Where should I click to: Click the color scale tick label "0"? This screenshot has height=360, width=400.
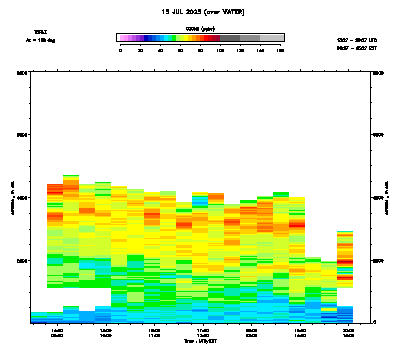[120, 50]
